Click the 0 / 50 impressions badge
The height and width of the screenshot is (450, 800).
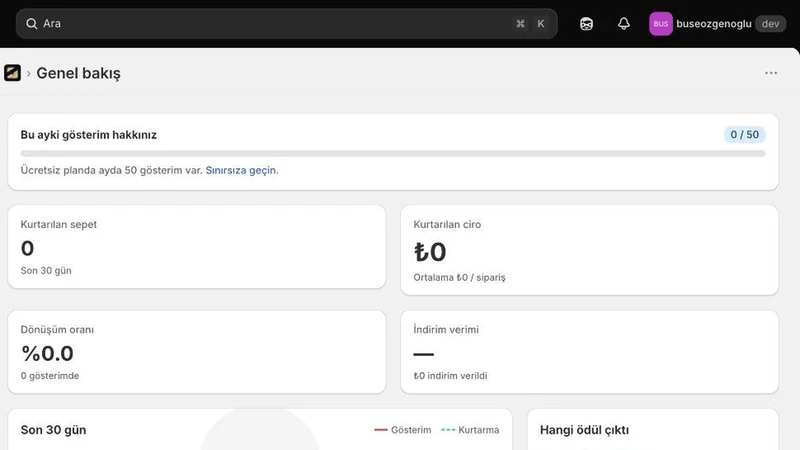click(x=744, y=135)
